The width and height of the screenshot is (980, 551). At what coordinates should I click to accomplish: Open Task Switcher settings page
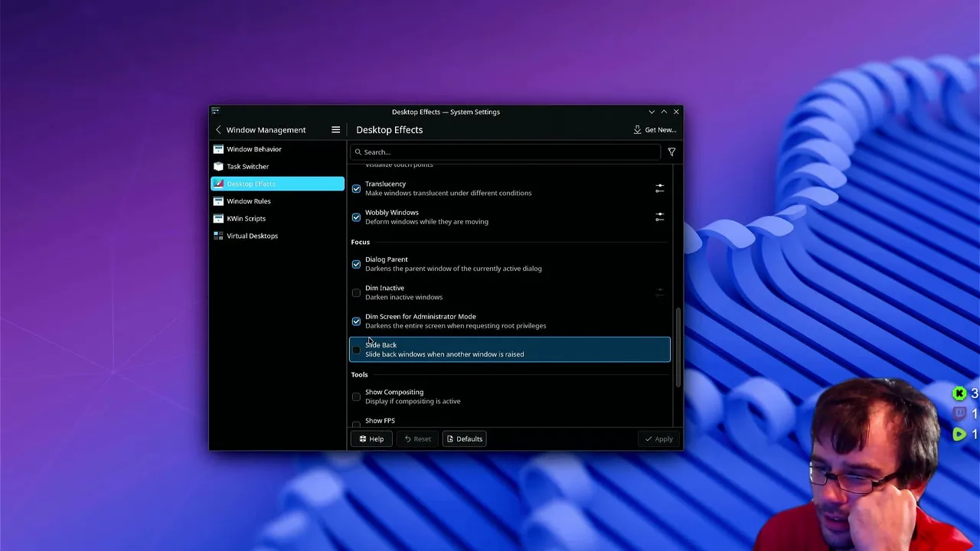277,167
